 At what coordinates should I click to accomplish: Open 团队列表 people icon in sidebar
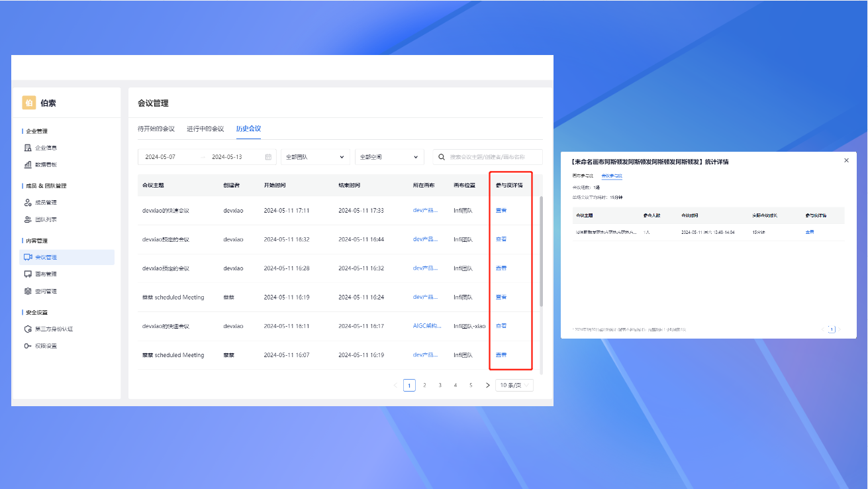click(28, 219)
